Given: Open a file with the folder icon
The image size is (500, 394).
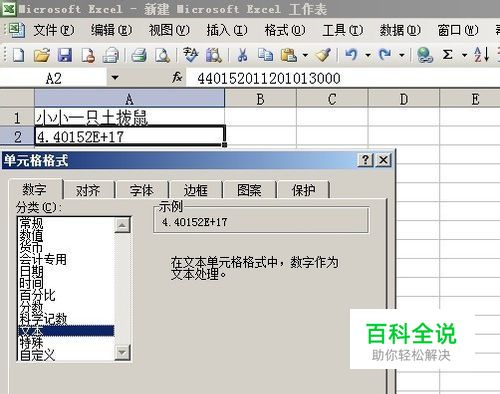Looking at the screenshot, I should (42, 55).
